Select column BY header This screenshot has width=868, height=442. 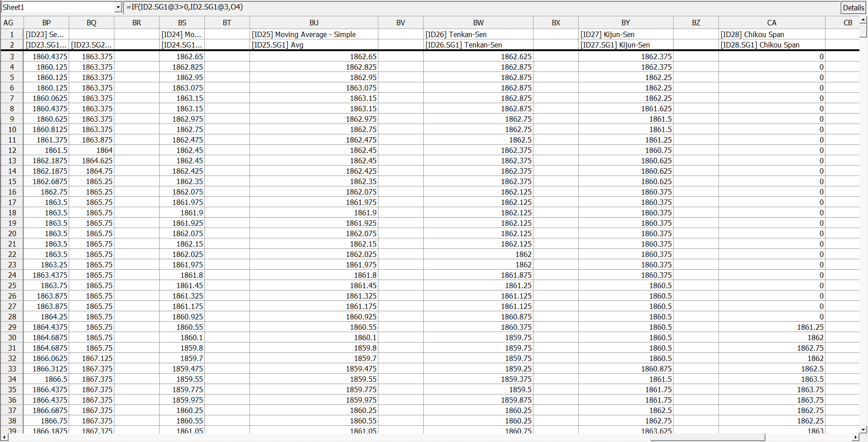click(x=626, y=23)
